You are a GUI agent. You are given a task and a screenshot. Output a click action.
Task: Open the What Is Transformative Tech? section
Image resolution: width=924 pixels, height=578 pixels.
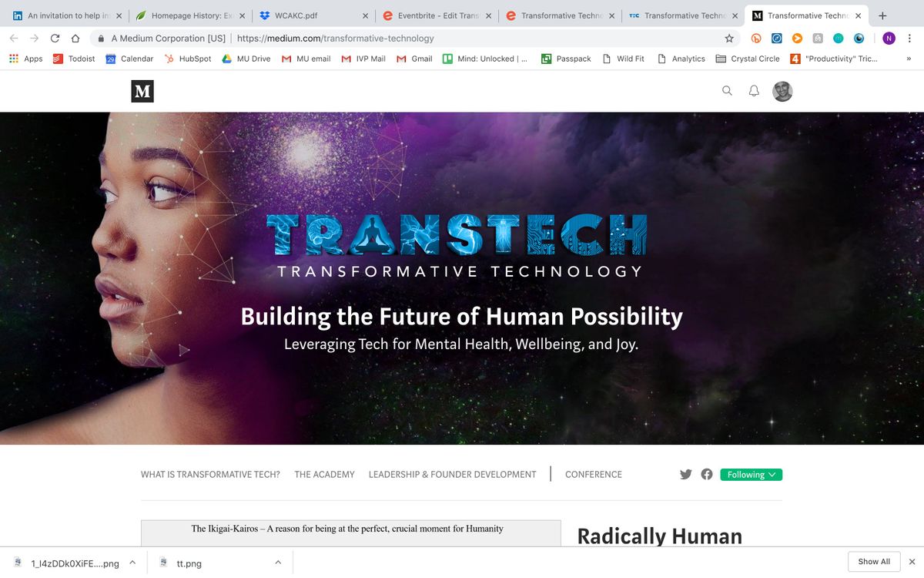[210, 475]
